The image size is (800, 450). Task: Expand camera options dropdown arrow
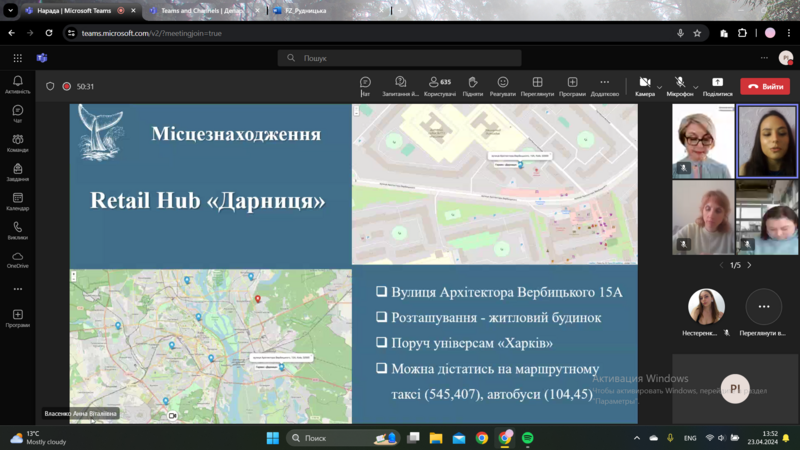(659, 87)
